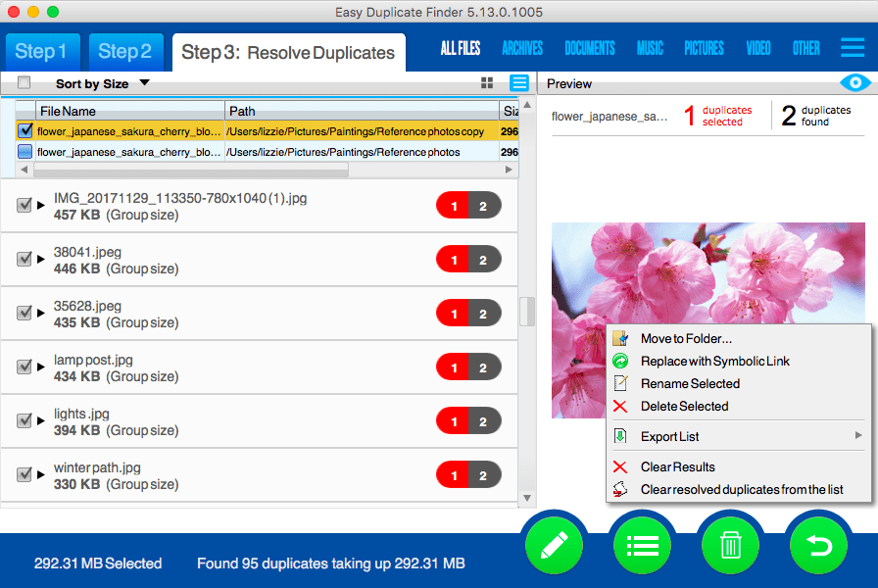Expand the winter path.jpg group triangle
The image size is (878, 588).
41,474
